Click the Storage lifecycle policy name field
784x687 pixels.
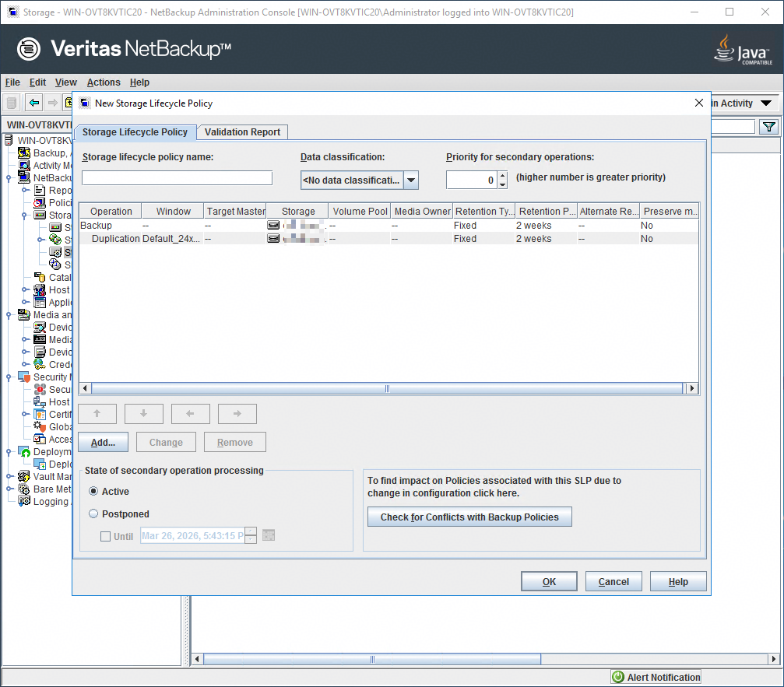[177, 178]
